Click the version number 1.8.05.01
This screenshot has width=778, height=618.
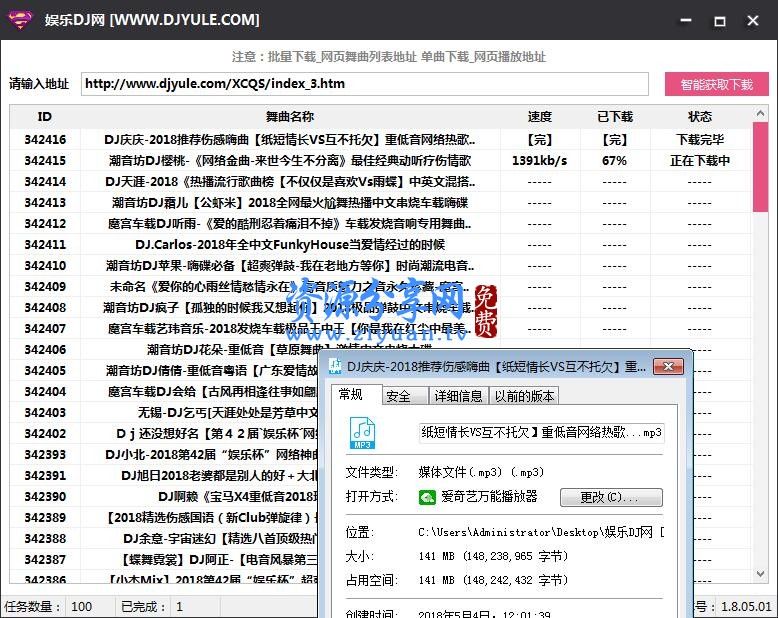click(746, 607)
